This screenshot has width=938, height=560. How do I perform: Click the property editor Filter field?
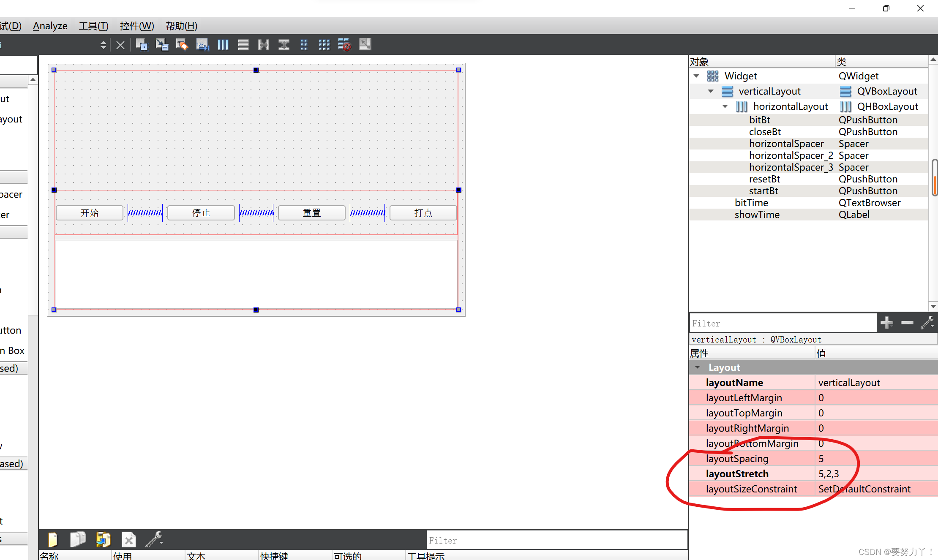click(783, 323)
